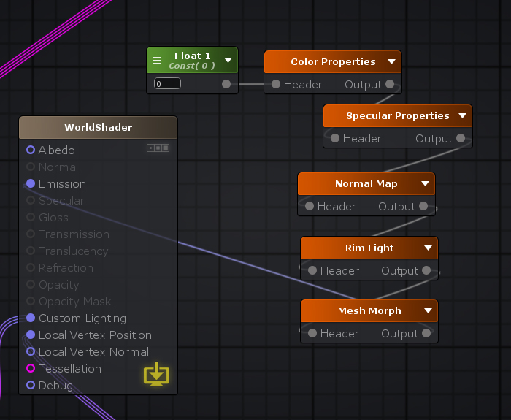This screenshot has width=511, height=420.
Task: Collapse the Color Properties node arrow
Action: tap(392, 61)
